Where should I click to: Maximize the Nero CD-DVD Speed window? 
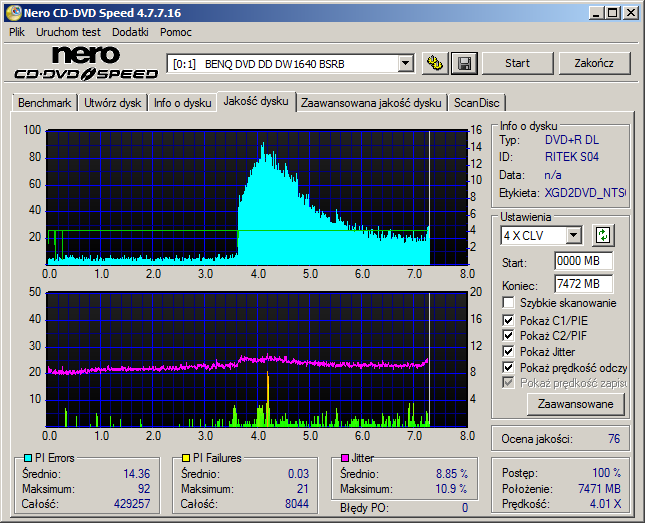click(613, 13)
